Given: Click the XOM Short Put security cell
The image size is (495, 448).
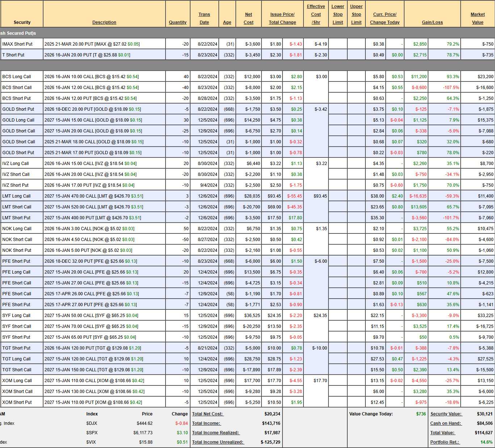Looking at the screenshot, I should [x=17, y=402].
